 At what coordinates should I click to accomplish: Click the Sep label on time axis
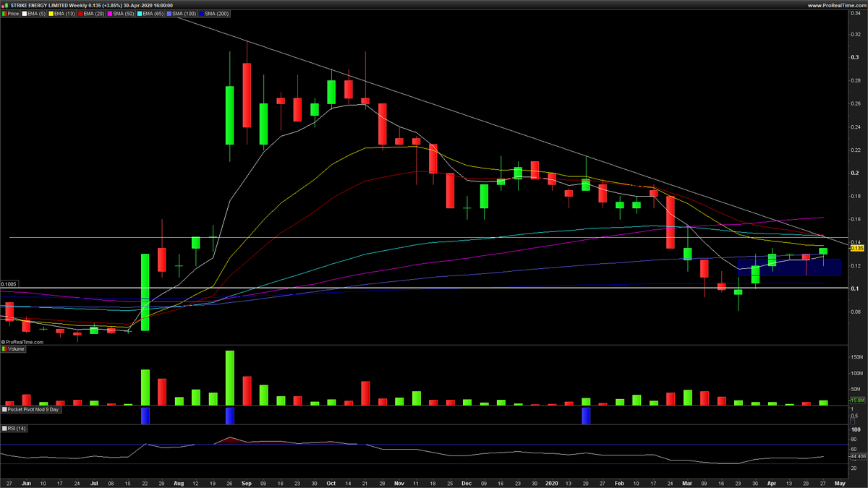click(x=247, y=481)
